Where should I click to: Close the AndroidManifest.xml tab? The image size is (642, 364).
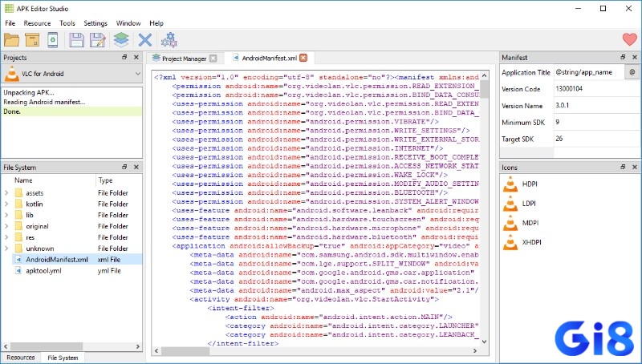pyautogui.click(x=303, y=58)
